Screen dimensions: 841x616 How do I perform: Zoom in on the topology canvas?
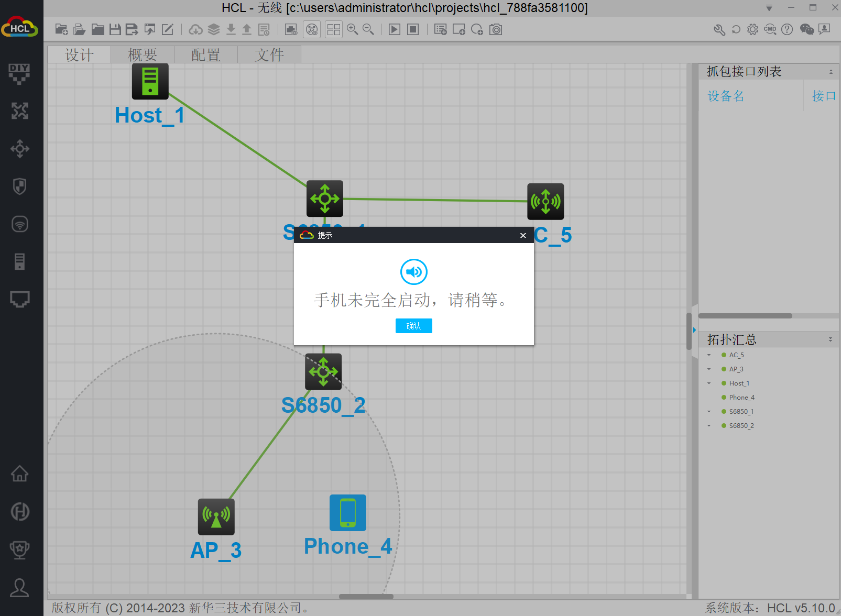click(x=353, y=29)
